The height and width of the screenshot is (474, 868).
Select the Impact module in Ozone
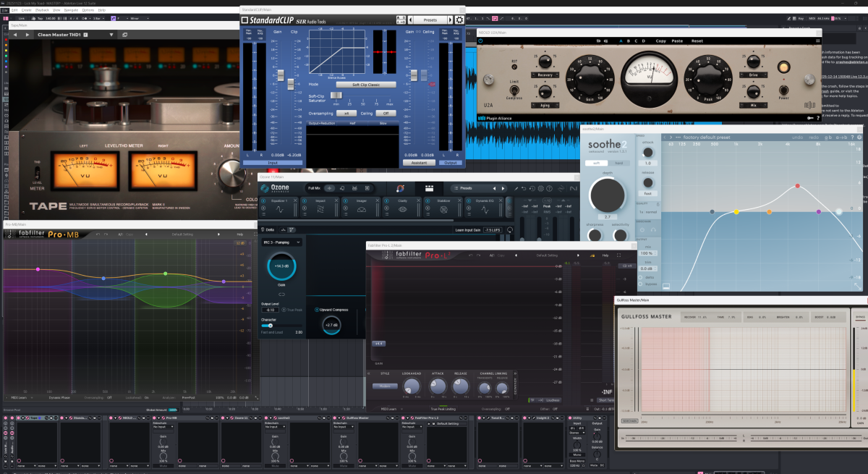pyautogui.click(x=320, y=207)
